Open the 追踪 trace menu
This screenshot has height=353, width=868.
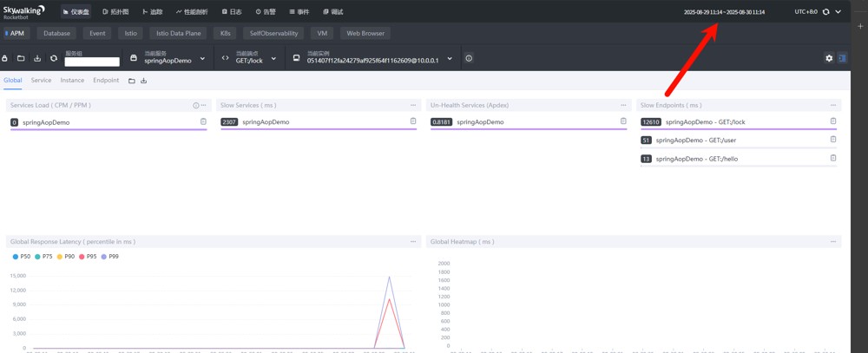coord(153,11)
